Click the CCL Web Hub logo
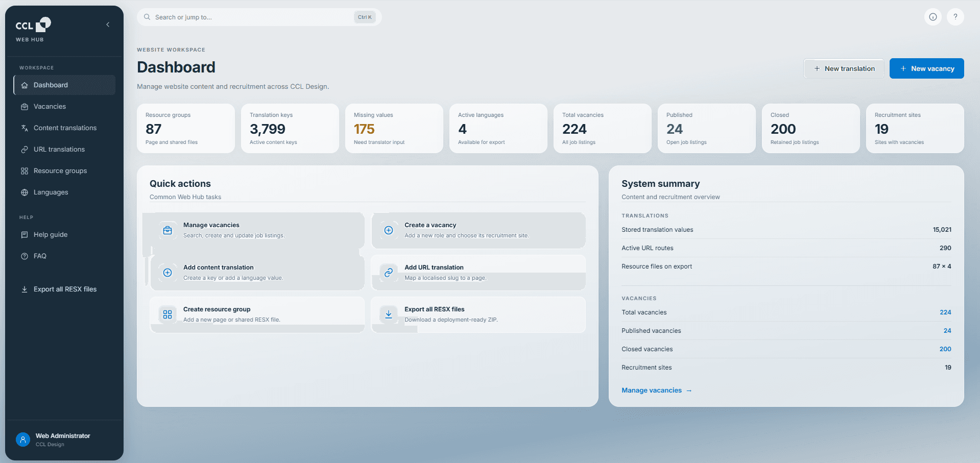Screen dimensions: 980x463 click(33, 30)
